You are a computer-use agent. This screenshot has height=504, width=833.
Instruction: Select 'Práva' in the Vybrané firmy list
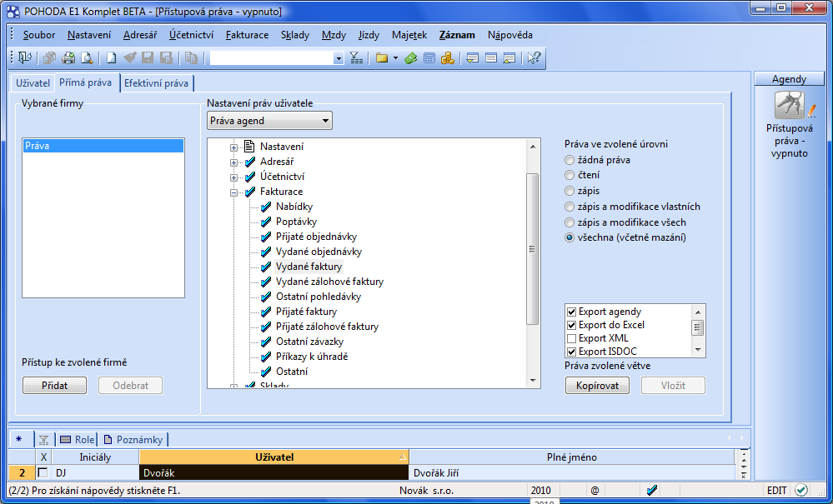[103, 146]
